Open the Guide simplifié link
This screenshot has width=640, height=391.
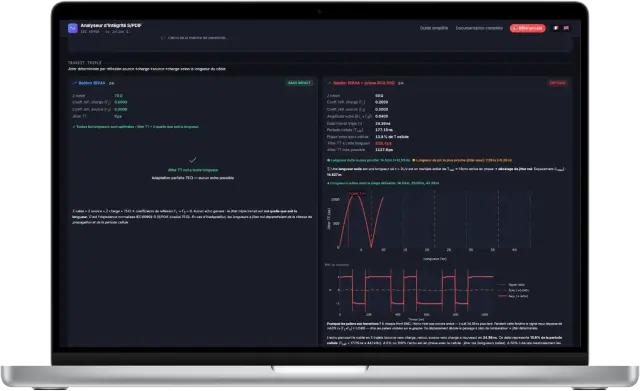pyautogui.click(x=434, y=28)
